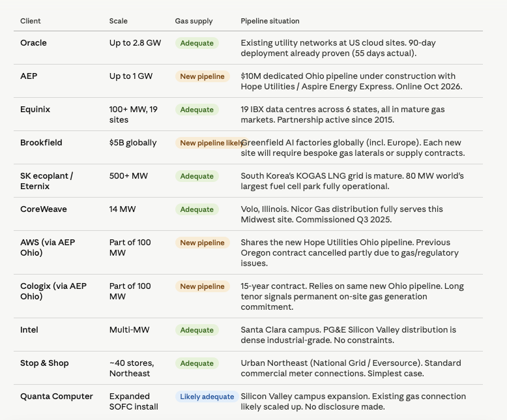The height and width of the screenshot is (420, 507).
Task: Select the Intel client name
Action: 29,330
